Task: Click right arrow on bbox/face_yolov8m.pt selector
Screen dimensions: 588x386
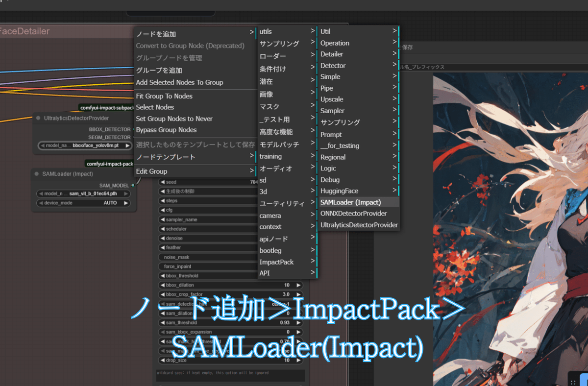Action: [x=128, y=145]
